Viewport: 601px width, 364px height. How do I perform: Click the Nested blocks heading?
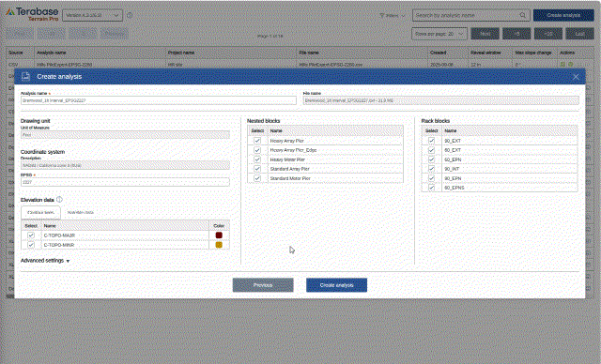263,121
